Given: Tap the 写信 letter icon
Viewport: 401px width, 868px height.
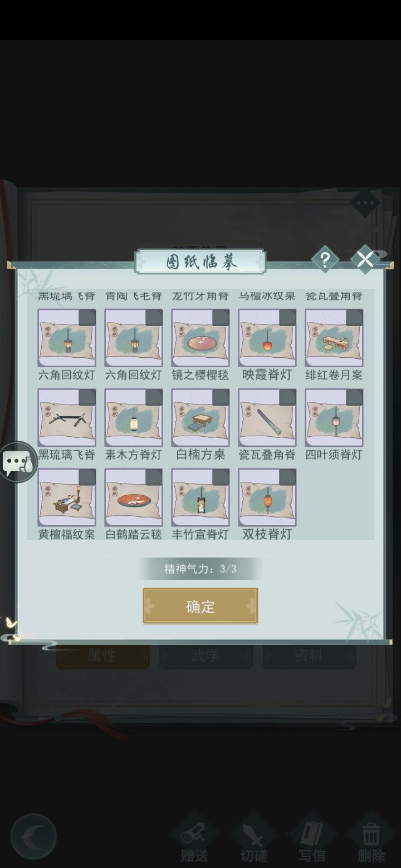Looking at the screenshot, I should [x=312, y=838].
